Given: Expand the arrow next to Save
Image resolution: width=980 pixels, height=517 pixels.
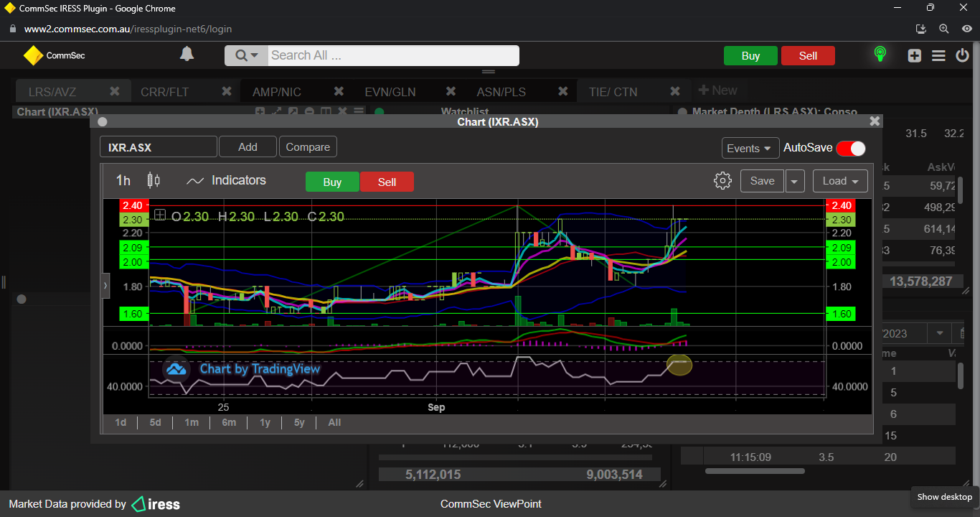Looking at the screenshot, I should (x=794, y=182).
